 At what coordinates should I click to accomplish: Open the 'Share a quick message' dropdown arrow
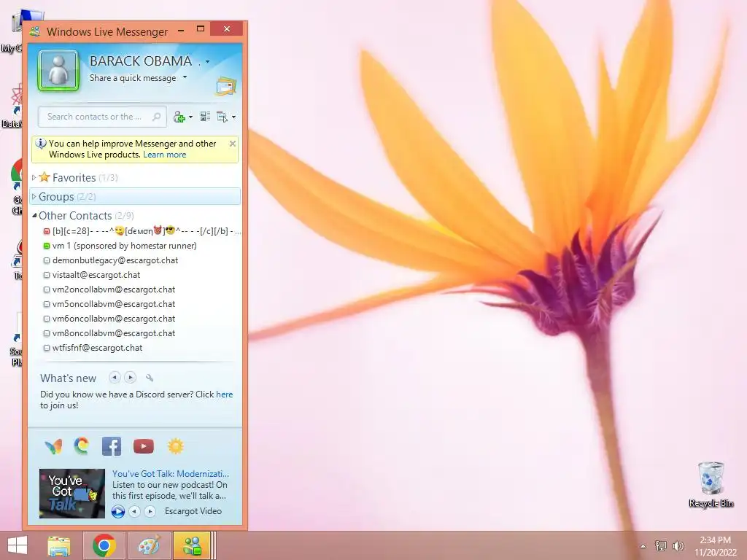click(185, 77)
